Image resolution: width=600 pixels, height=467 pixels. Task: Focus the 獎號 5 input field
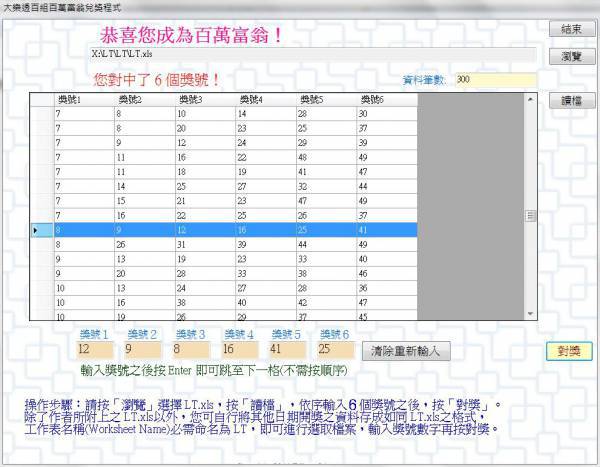click(x=286, y=350)
